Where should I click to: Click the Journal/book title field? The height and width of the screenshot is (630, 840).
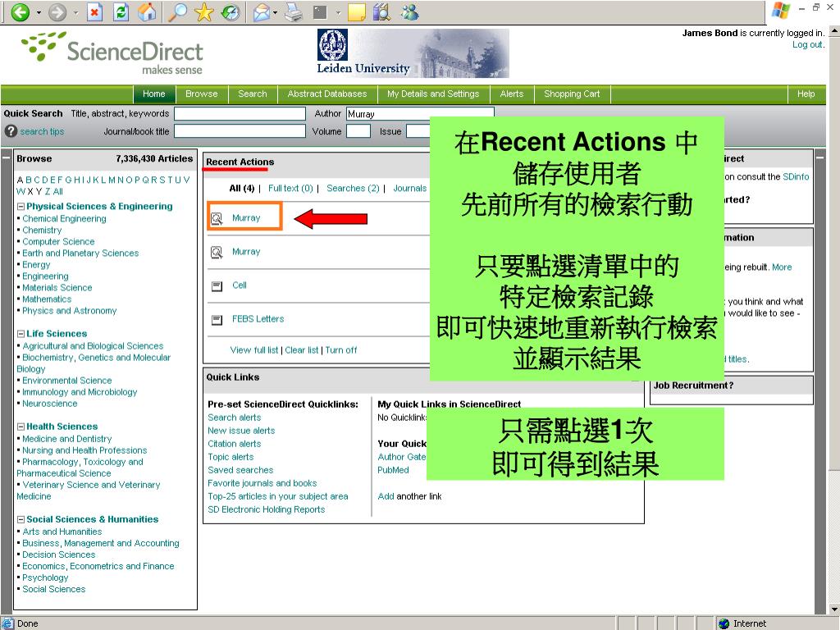point(240,131)
